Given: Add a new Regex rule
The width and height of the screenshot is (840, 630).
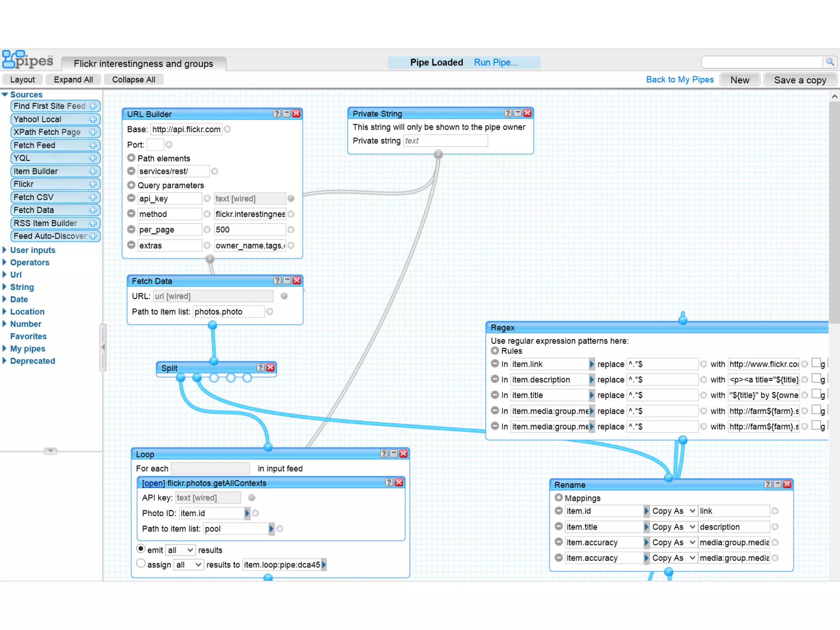Looking at the screenshot, I should pyautogui.click(x=495, y=351).
